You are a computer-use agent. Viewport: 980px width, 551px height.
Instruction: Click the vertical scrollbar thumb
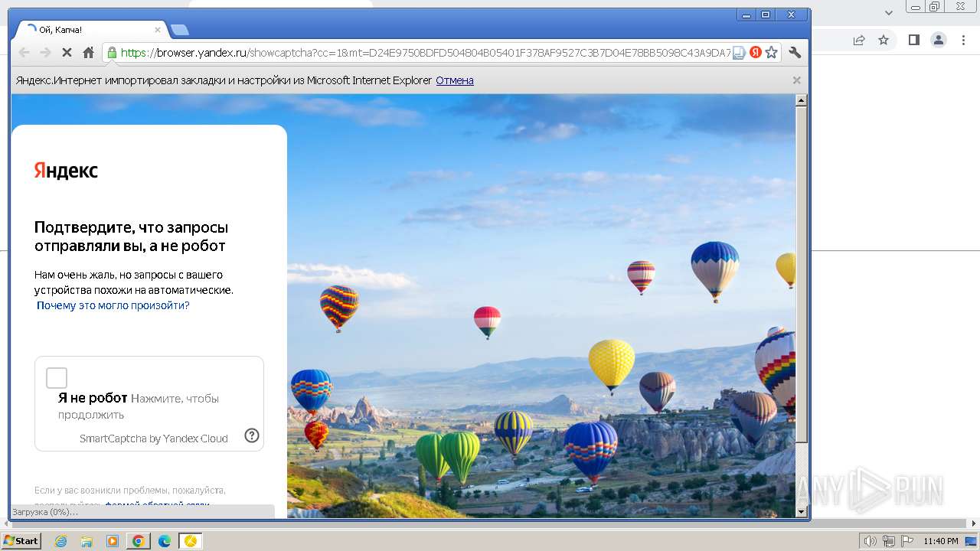tap(802, 275)
